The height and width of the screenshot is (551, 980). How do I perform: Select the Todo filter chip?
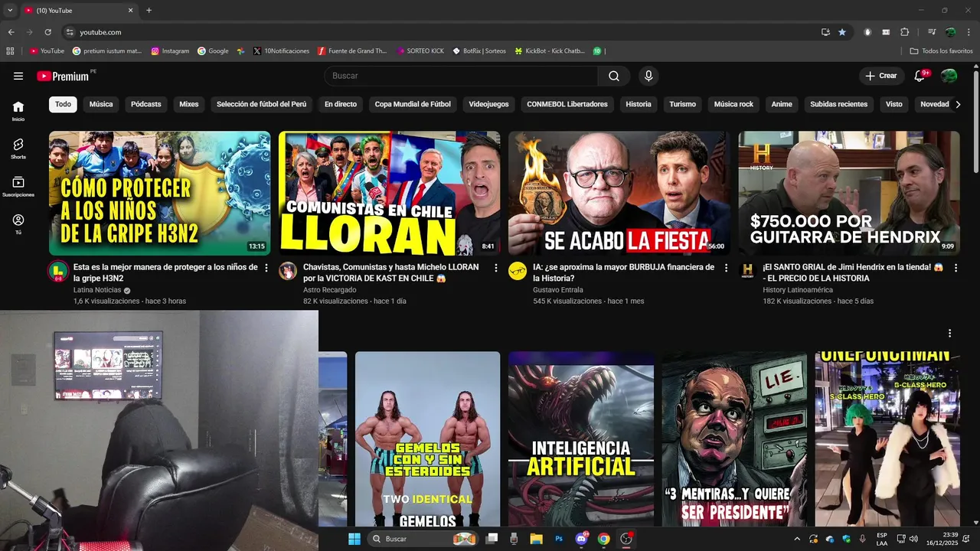tap(63, 104)
